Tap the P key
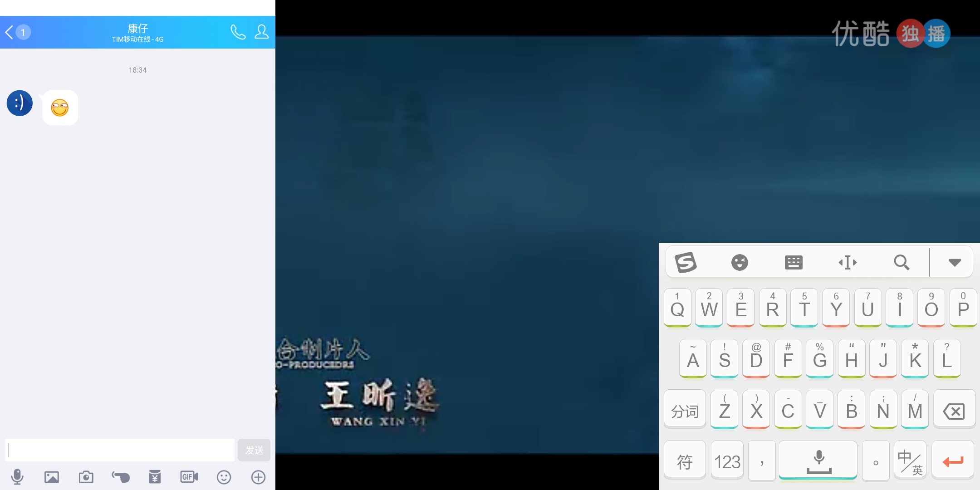 (963, 307)
